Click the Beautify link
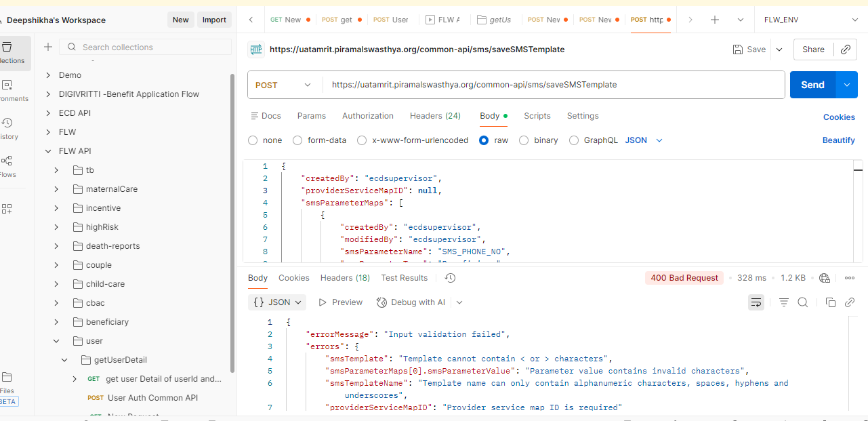Viewport: 868px width, 421px height. [838, 140]
